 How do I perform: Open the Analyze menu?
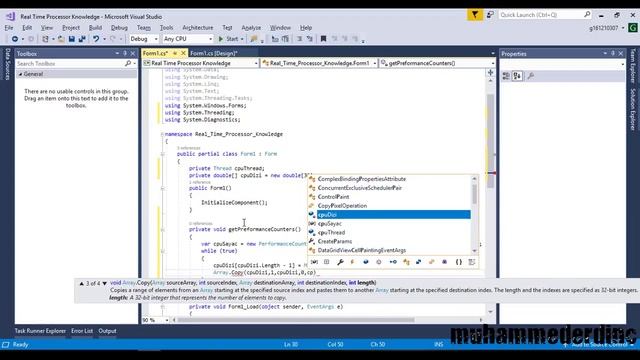251,28
